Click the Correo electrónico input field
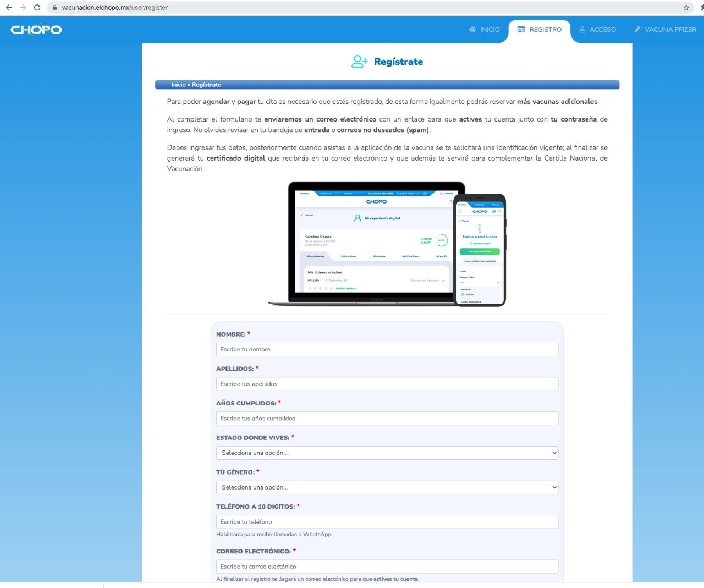 [387, 567]
